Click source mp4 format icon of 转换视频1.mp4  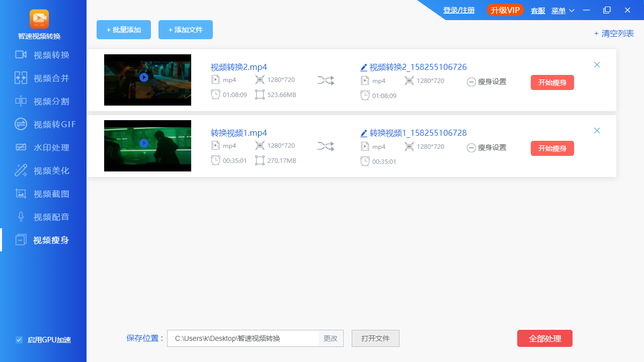[x=215, y=146]
